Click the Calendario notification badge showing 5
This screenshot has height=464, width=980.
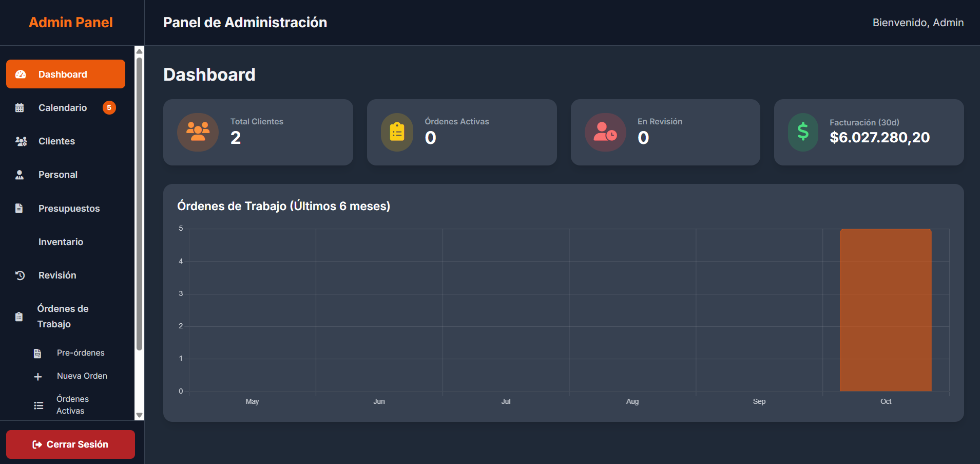[109, 107]
